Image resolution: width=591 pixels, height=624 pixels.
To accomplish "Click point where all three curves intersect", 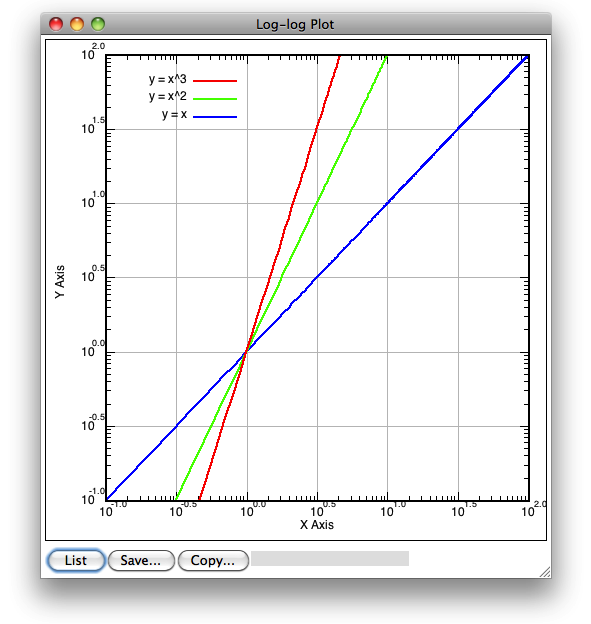I will pyautogui.click(x=247, y=352).
